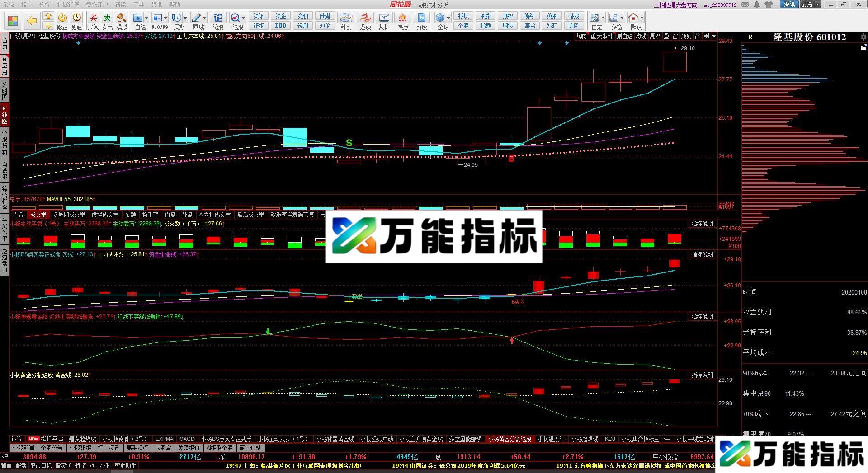
Task: Open the 热点 hot topics panel
Action: (x=402, y=20)
